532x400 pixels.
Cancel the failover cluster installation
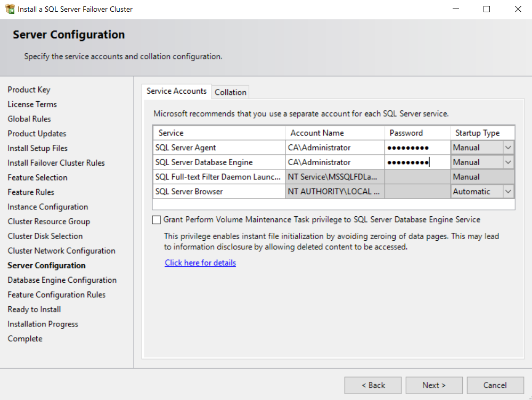pyautogui.click(x=495, y=385)
